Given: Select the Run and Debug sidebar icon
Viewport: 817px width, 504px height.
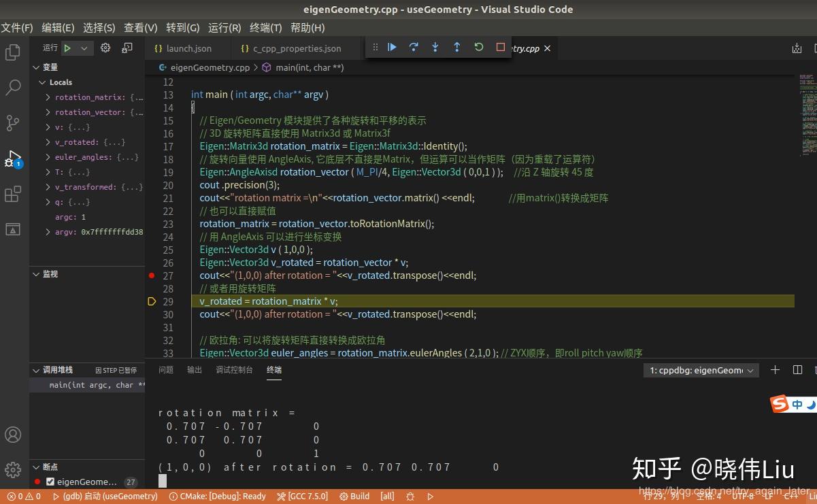Looking at the screenshot, I should (14, 158).
